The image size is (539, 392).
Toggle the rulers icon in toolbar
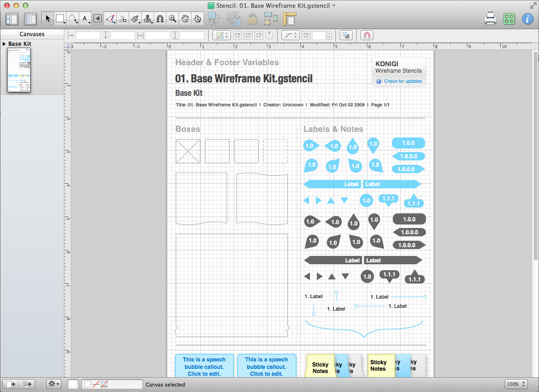(290, 19)
